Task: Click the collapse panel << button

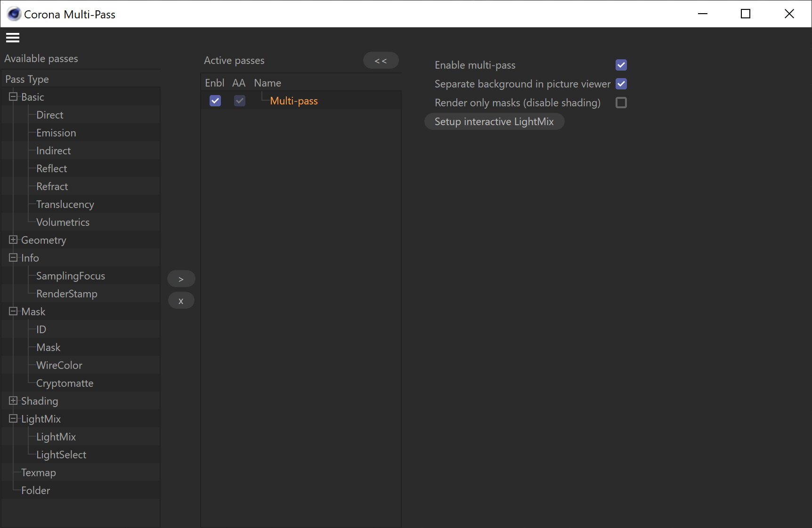Action: click(381, 61)
